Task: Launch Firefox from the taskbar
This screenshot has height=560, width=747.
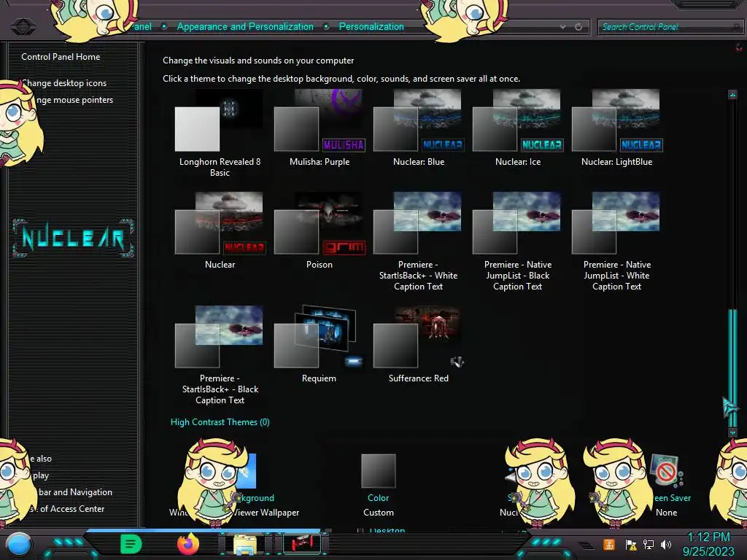Action: tap(188, 544)
